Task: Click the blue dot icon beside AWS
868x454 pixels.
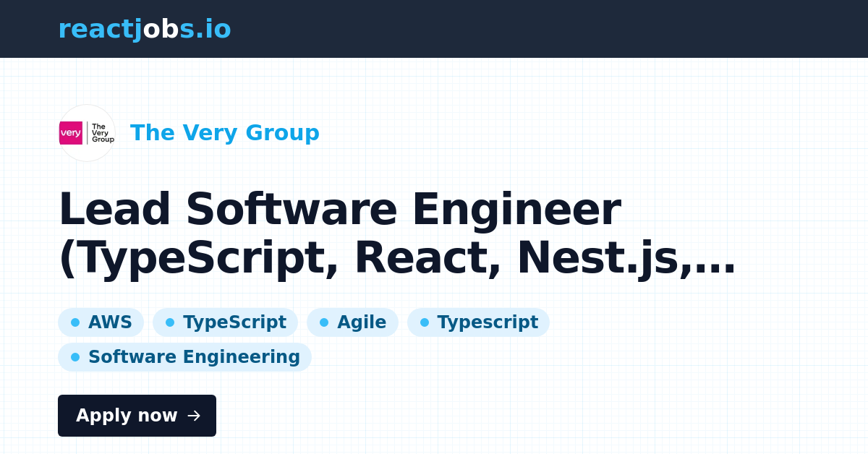Action: coord(75,322)
